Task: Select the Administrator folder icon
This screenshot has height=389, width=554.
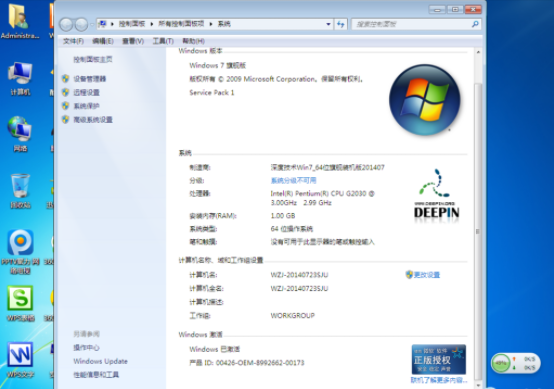Action: (x=19, y=20)
